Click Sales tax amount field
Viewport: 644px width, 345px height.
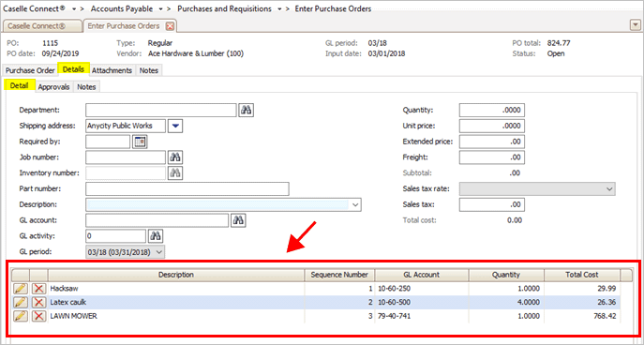coord(492,204)
